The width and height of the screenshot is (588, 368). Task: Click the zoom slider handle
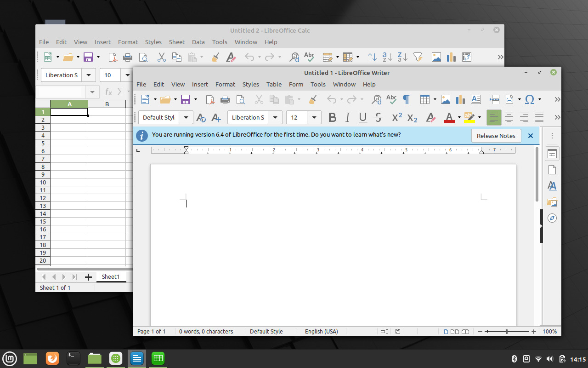[507, 332]
